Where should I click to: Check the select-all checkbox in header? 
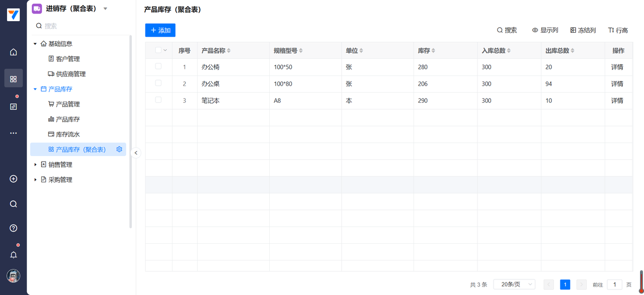pos(158,50)
